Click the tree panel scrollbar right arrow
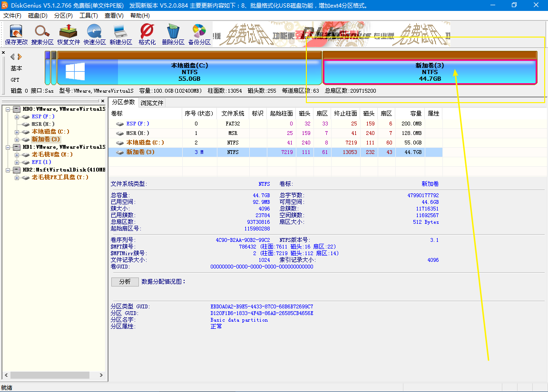This screenshot has height=392, width=548. 101,375
